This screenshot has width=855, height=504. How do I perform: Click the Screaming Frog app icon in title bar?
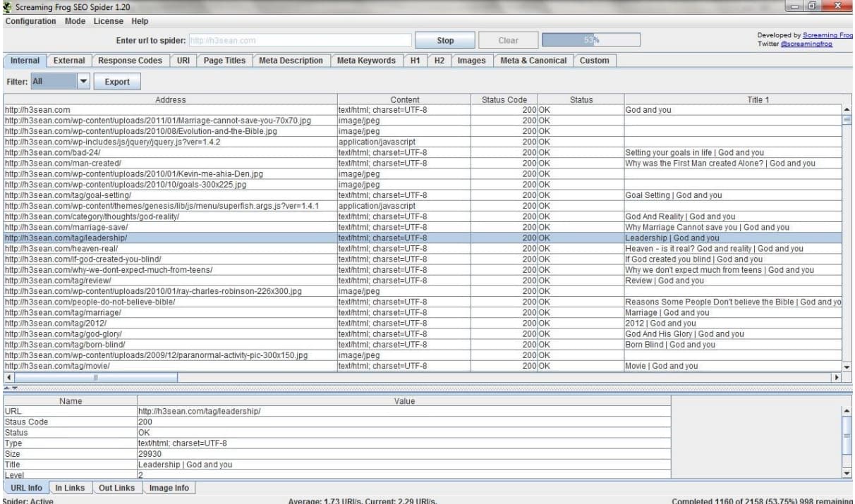coord(8,7)
